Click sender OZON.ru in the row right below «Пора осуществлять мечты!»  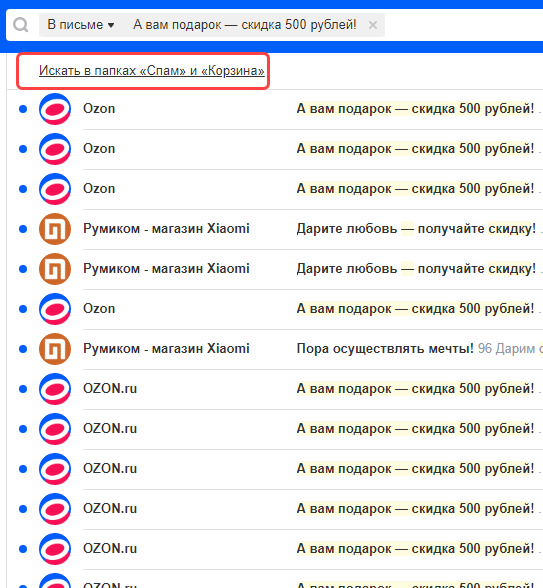pyautogui.click(x=110, y=389)
